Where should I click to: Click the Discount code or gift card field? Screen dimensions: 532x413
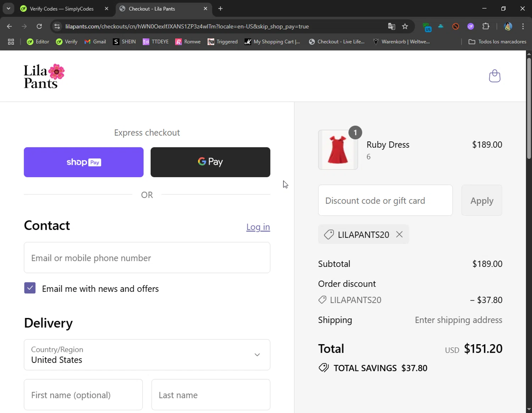tap(385, 200)
